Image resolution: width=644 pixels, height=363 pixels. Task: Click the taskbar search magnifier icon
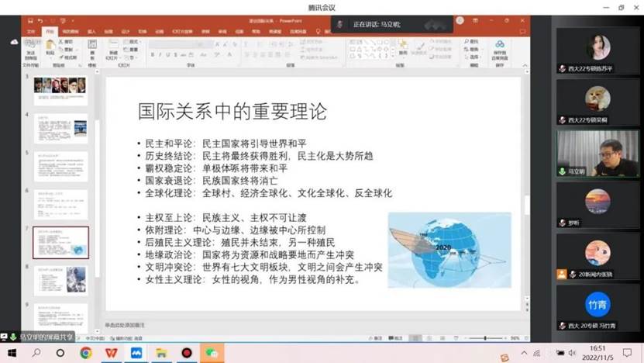[36, 353]
